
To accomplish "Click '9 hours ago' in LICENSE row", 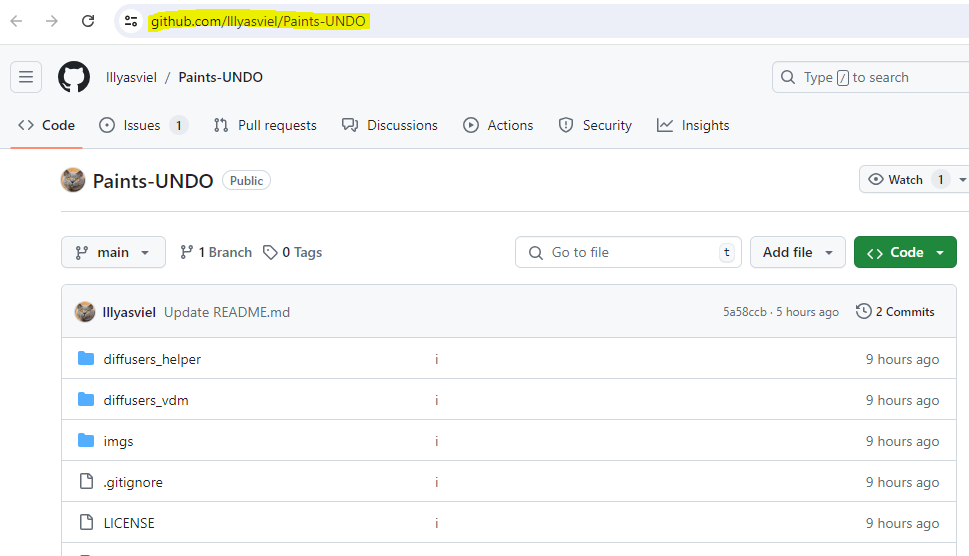I will (902, 523).
